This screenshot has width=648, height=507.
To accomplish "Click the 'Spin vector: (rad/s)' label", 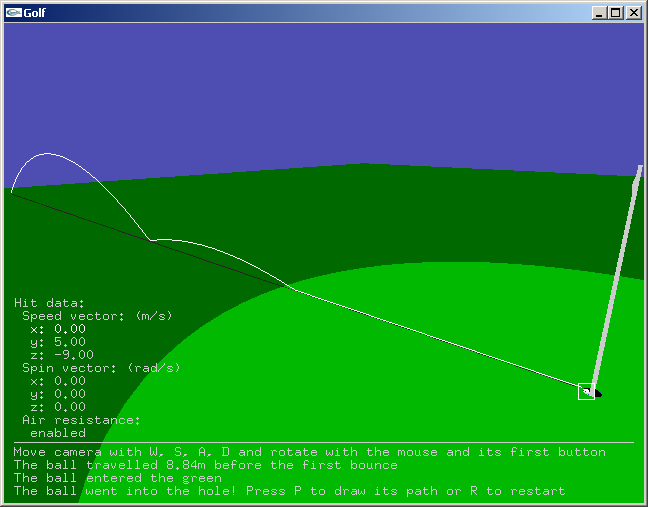I will (x=101, y=368).
